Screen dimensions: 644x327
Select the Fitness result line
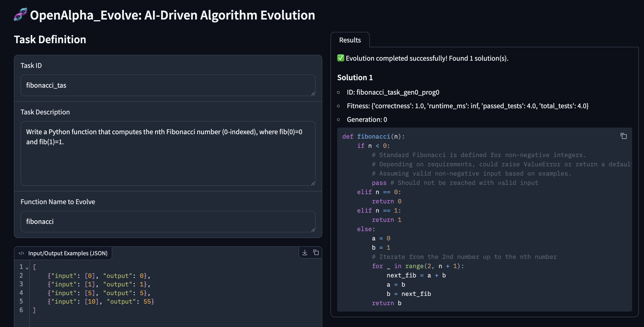point(467,106)
